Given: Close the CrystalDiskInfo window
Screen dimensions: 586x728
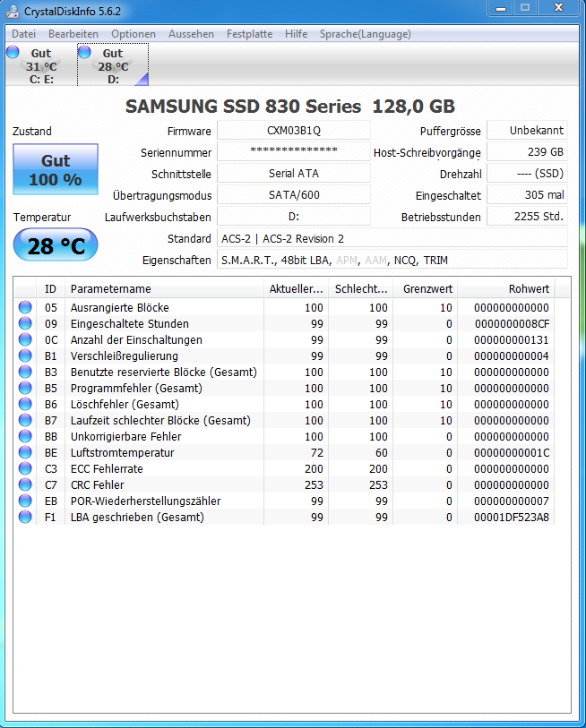Looking at the screenshot, I should pos(558,8).
